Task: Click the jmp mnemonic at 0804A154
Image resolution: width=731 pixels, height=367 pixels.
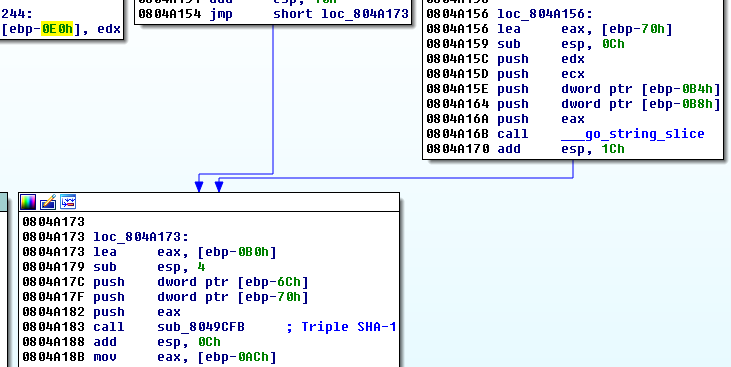Action: coord(221,14)
